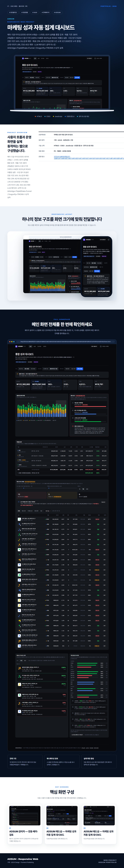
Task: Click the URL bar of the full-page browser screenshot
Action: click(x=65, y=342)
